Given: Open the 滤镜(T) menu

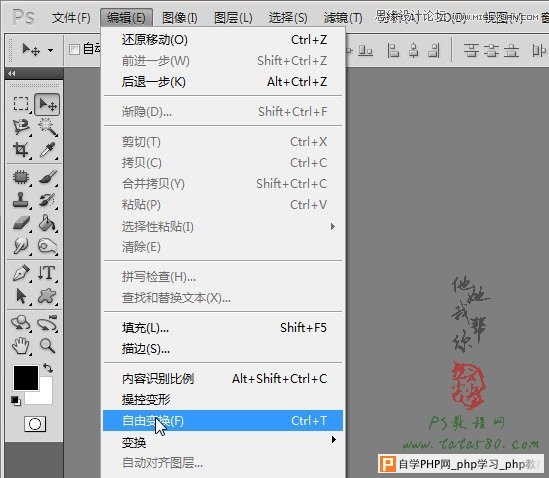Looking at the screenshot, I should point(343,18).
